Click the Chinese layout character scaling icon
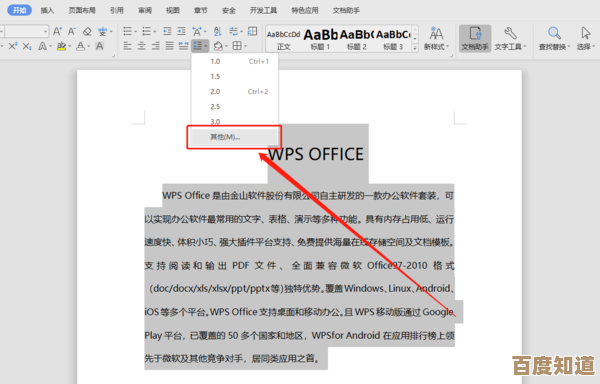Screen dimensions: 600x384 (197, 31)
